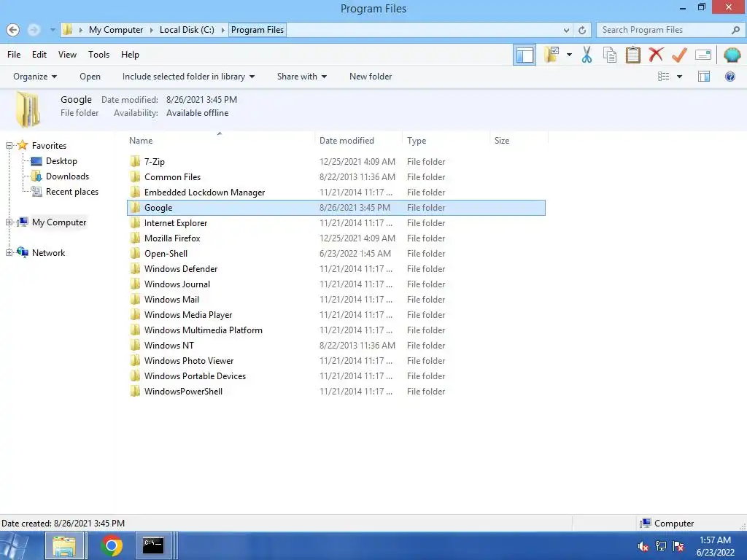Screen dimensions: 747x560
Task: Go to Local Disk (C:) in breadcrumb
Action: pyautogui.click(x=187, y=30)
